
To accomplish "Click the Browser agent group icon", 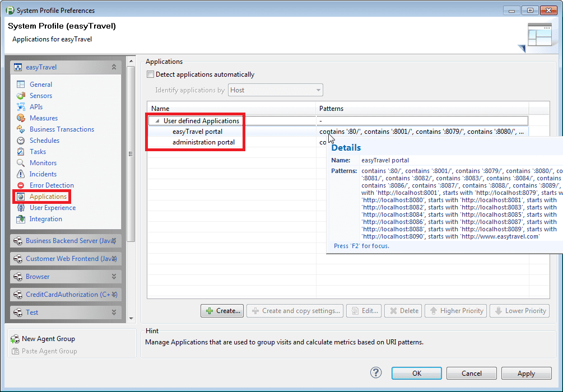I will (x=18, y=277).
